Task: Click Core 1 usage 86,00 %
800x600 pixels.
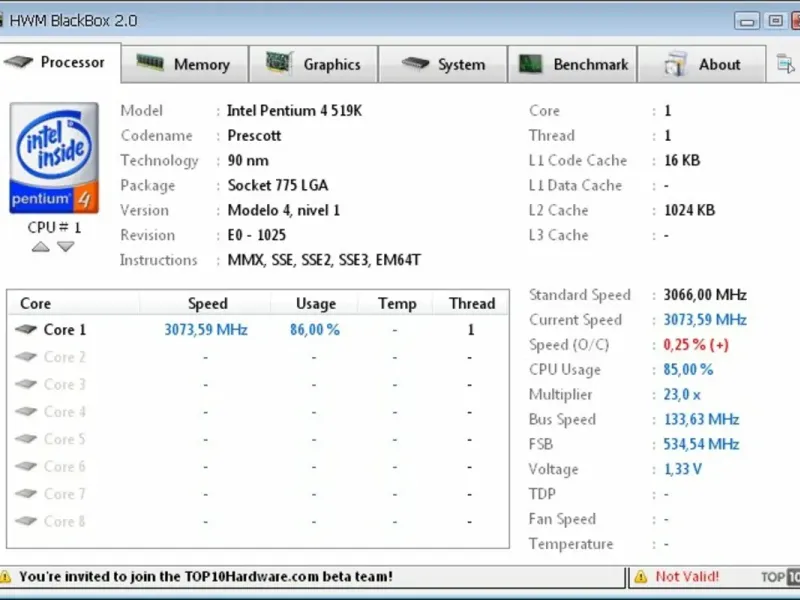Action: point(315,330)
